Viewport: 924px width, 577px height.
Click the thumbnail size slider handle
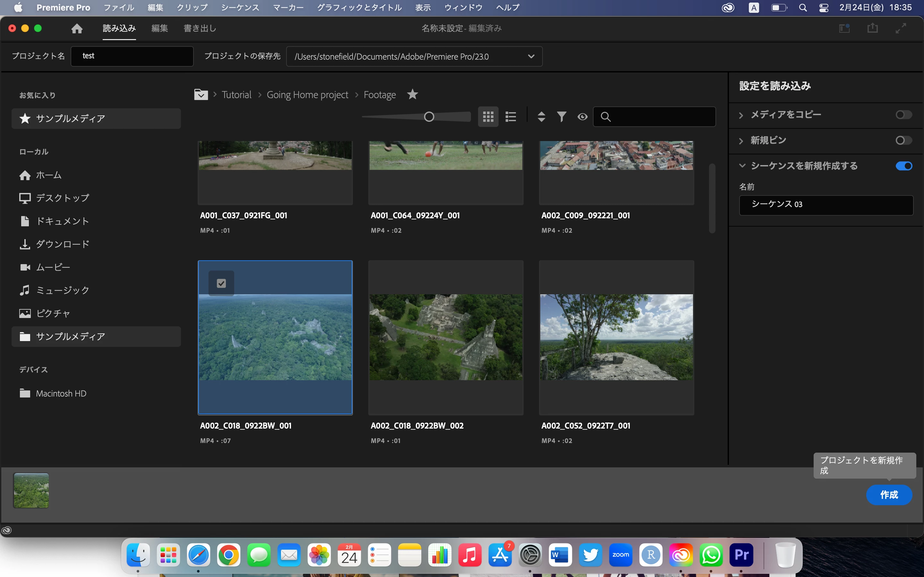tap(429, 117)
